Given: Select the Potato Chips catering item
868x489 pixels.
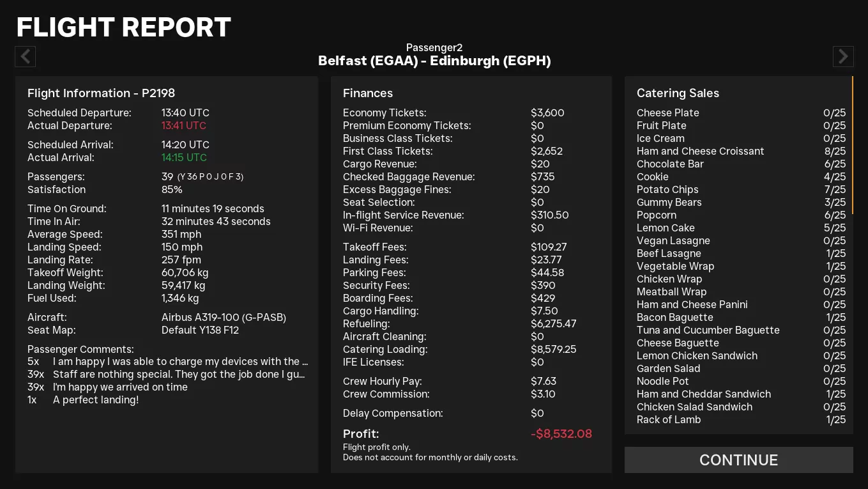Looking at the screenshot, I should [667, 190].
